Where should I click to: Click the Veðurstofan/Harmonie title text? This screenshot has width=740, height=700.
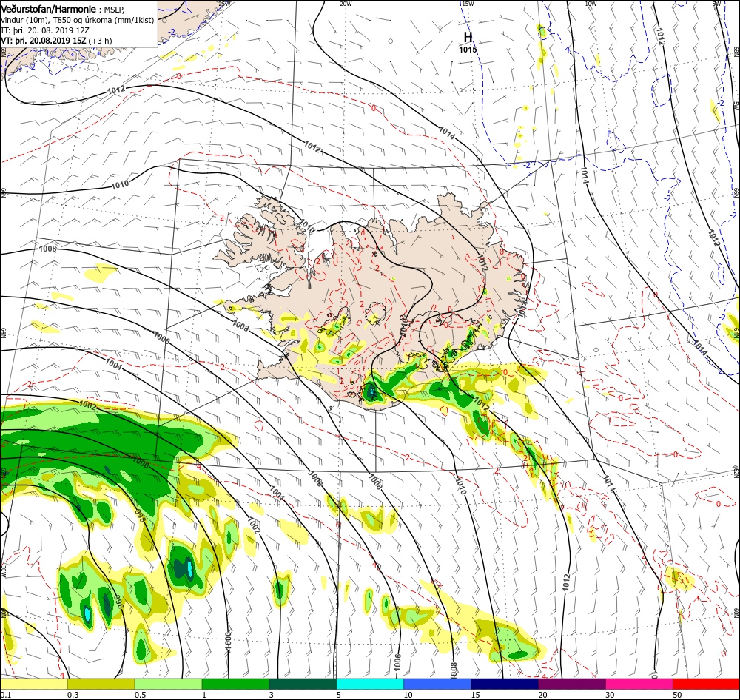[x=49, y=10]
